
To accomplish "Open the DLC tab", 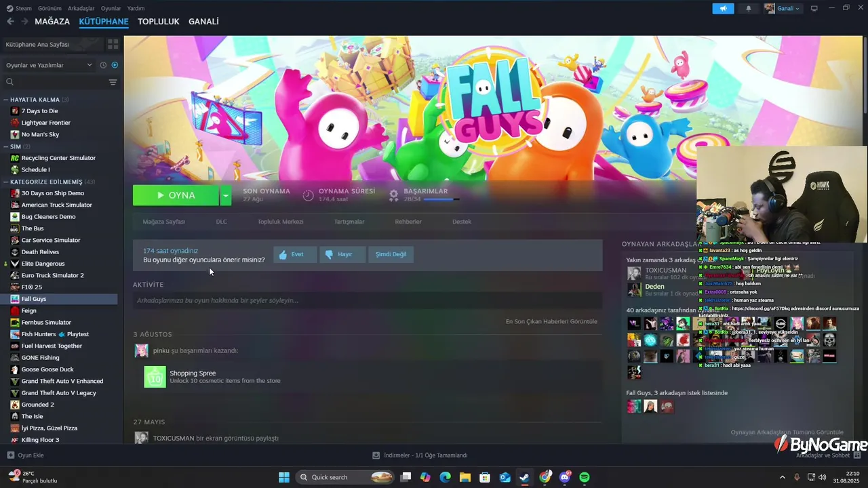I will coord(222,222).
